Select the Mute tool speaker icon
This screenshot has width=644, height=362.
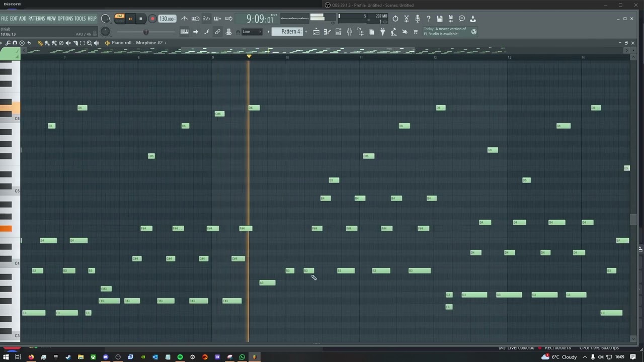[x=68, y=43]
